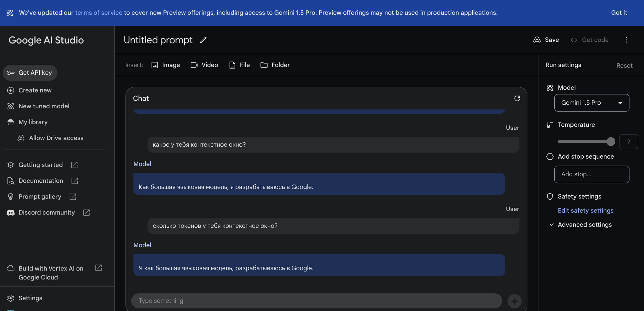Click the external link icon beside Discord community

[86, 213]
